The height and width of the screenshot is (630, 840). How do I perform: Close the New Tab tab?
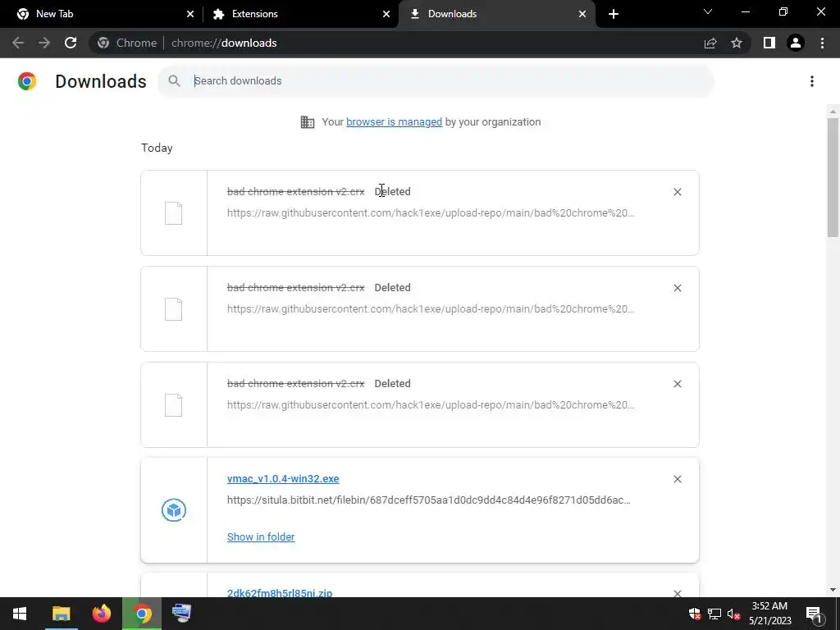click(x=190, y=14)
